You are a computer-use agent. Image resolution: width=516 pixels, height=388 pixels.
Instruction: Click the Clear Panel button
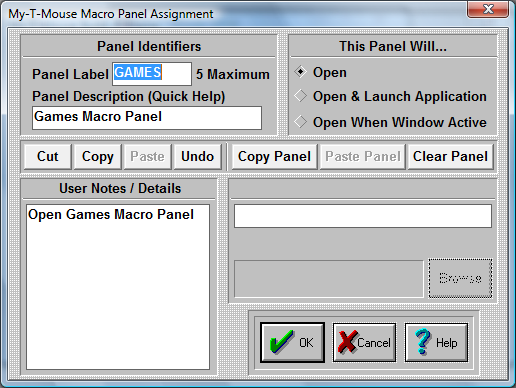pyautogui.click(x=450, y=157)
